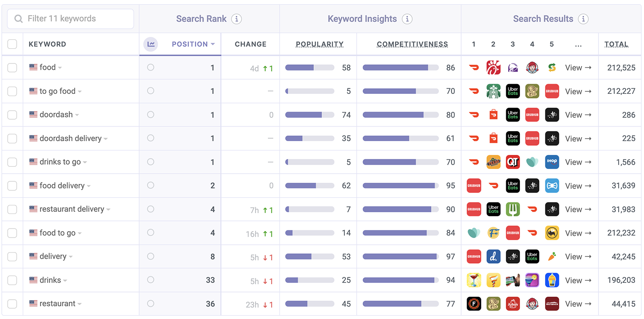Select the radio button for food delivery row
644x319 pixels.
(x=150, y=185)
